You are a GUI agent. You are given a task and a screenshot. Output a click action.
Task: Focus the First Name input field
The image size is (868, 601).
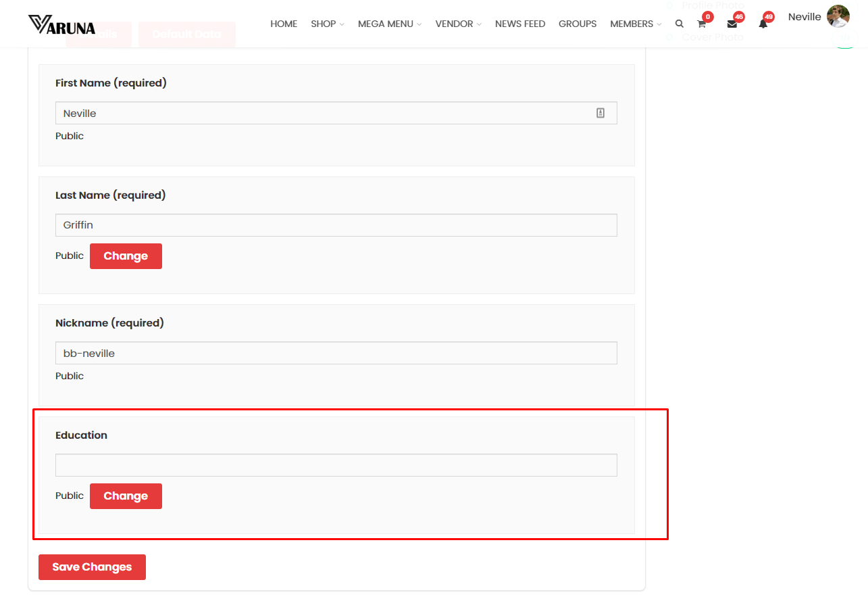click(336, 113)
